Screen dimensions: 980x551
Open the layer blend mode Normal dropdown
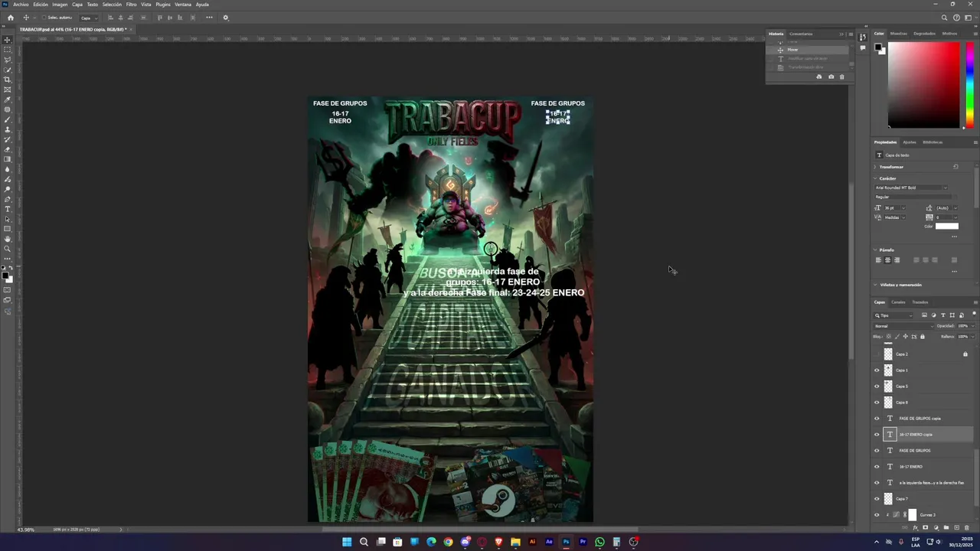[x=903, y=326]
